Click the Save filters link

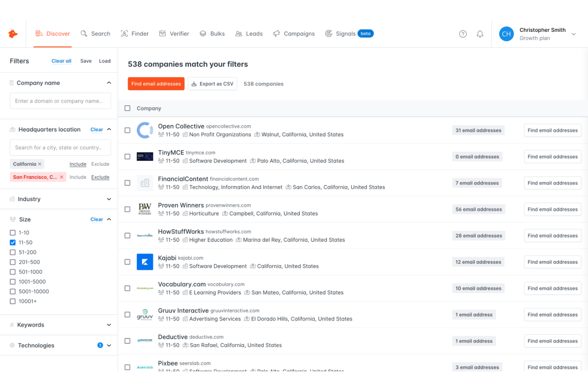tap(86, 61)
